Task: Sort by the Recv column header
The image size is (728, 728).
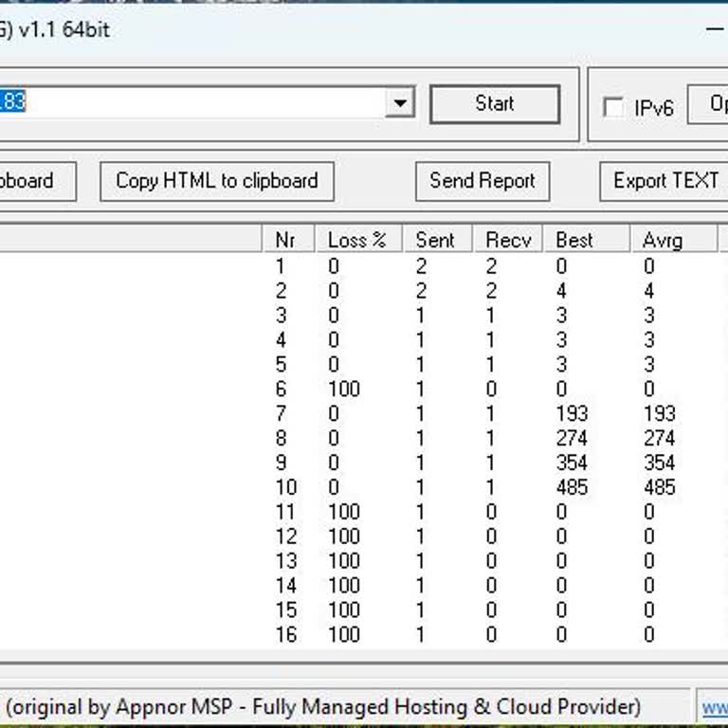Action: (x=507, y=240)
